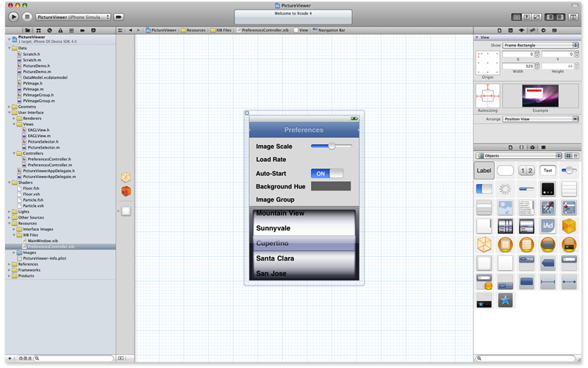The image size is (588, 368).
Task: Open the Organizer window button
Action: (x=573, y=17)
